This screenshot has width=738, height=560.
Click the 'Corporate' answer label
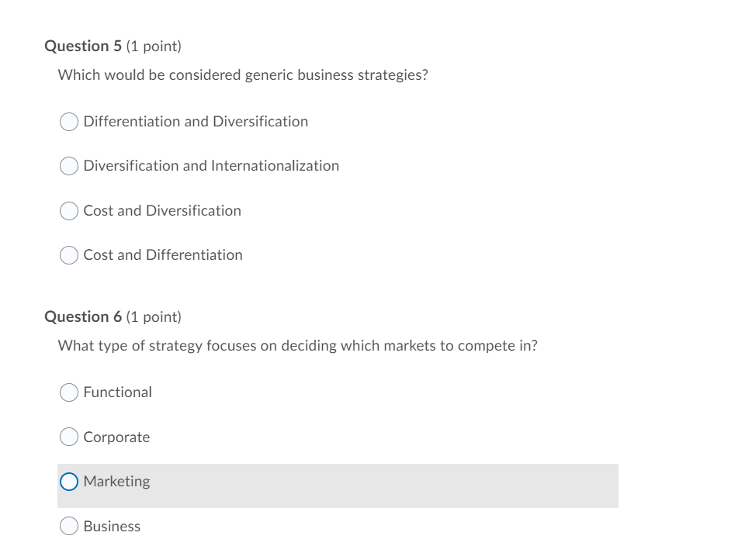116,437
